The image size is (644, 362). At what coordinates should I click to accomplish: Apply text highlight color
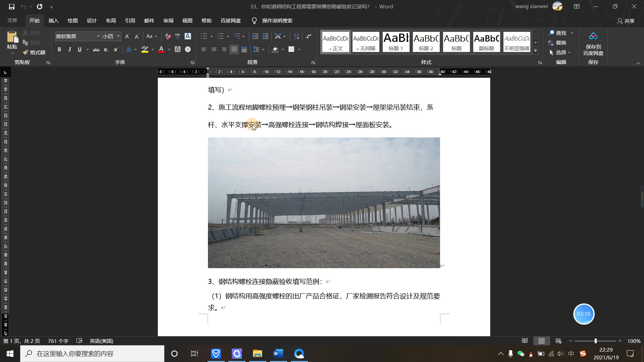pos(144,49)
